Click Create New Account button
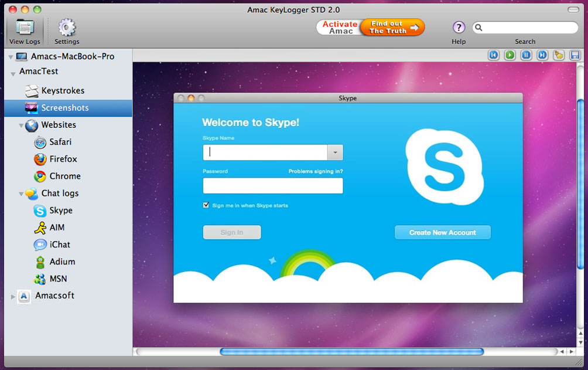This screenshot has height=370, width=588. pos(443,232)
